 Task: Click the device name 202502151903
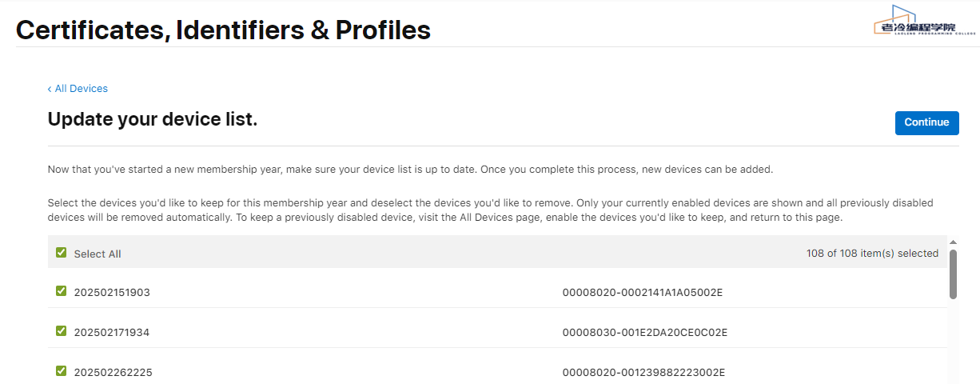click(112, 293)
